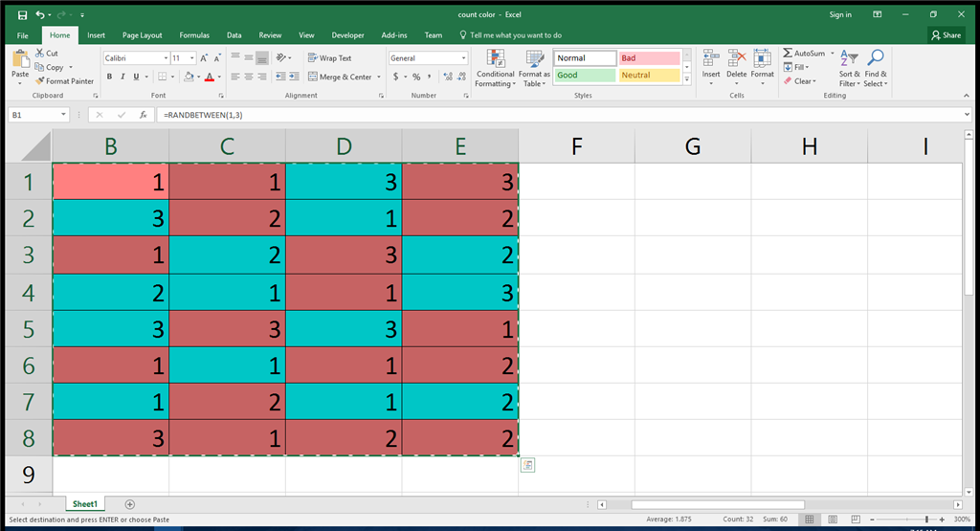Apply the Bad cell style swatch

pyautogui.click(x=650, y=58)
